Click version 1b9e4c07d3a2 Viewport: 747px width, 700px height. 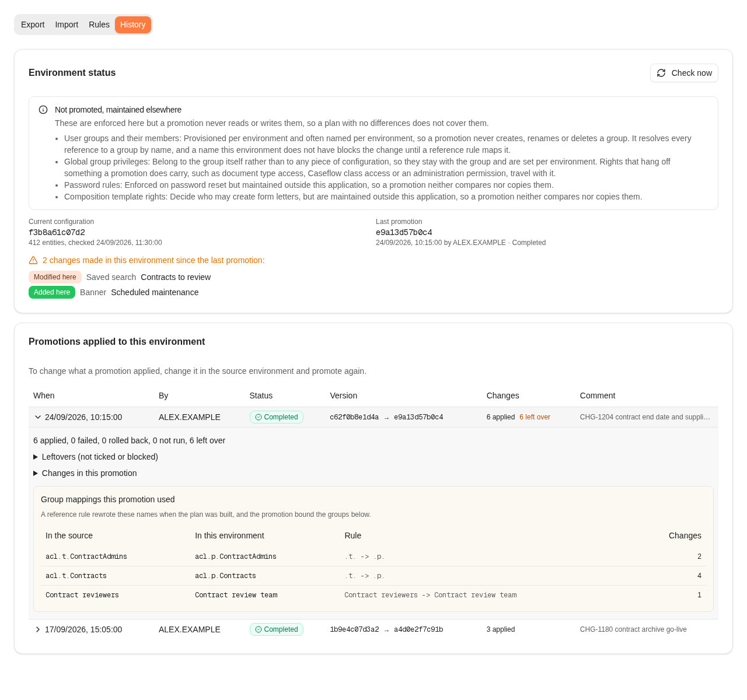click(x=354, y=629)
